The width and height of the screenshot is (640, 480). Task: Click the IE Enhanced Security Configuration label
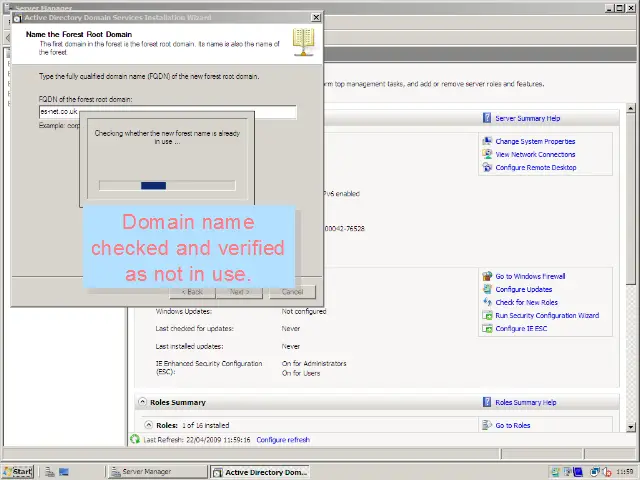[x=209, y=367]
